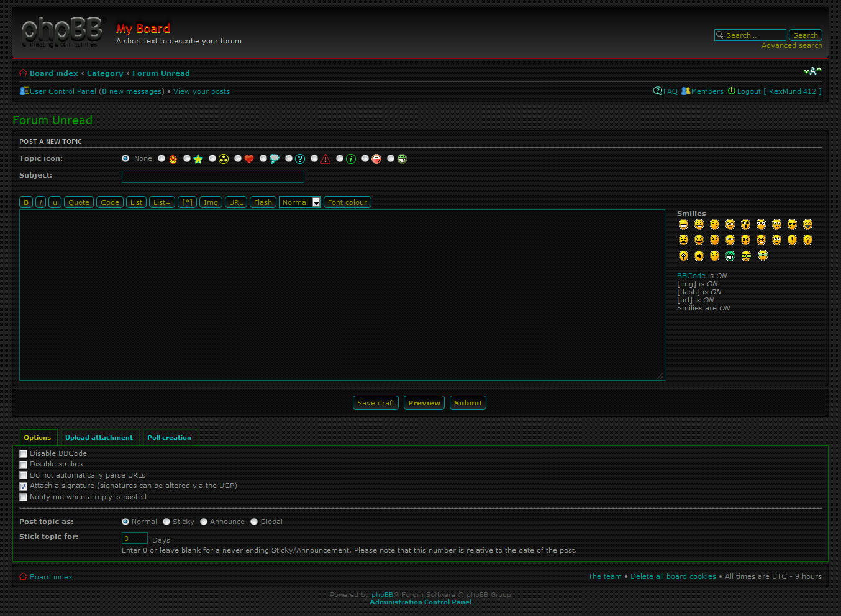Switch to the Upload attachment tab
The width and height of the screenshot is (841, 616).
point(99,437)
